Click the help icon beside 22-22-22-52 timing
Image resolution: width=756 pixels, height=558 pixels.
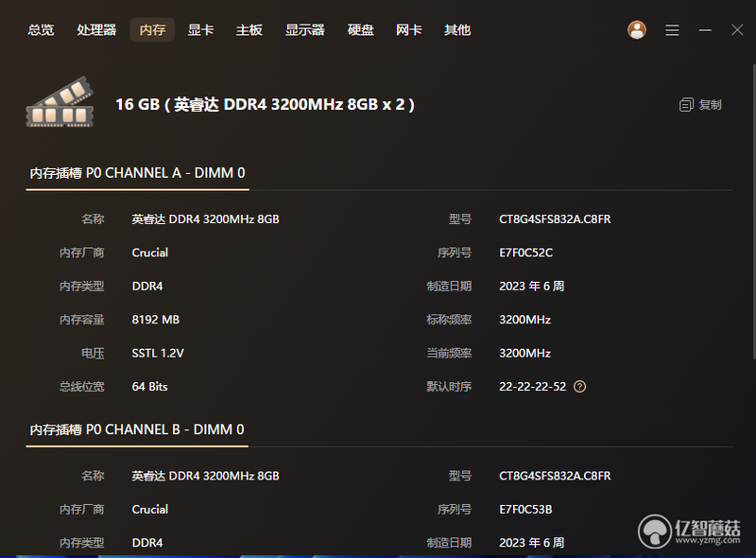pos(579,387)
